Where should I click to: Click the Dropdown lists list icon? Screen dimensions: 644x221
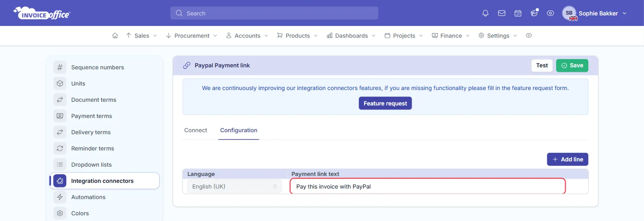(x=60, y=165)
